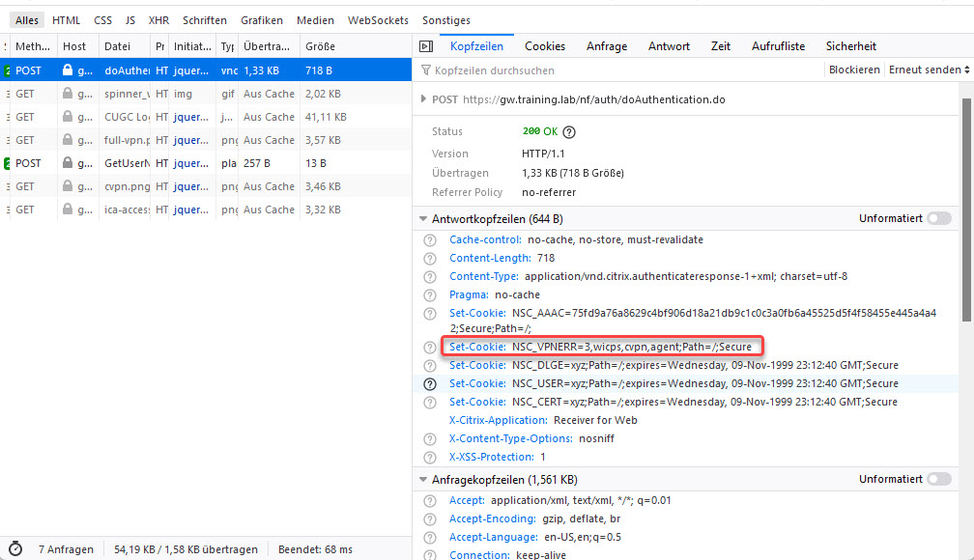Click the Blockieren button

coord(854,70)
